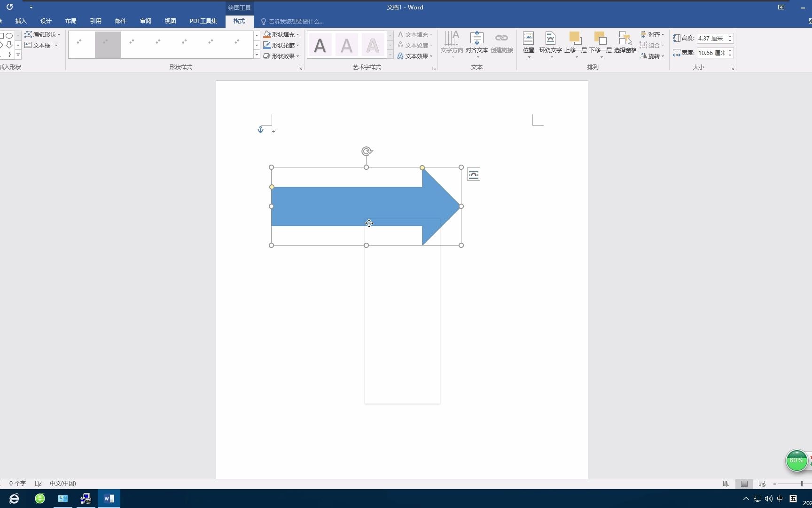Screen dimensions: 812x508
Task: Open the 艺术字样式 dialog launcher
Action: (x=434, y=69)
